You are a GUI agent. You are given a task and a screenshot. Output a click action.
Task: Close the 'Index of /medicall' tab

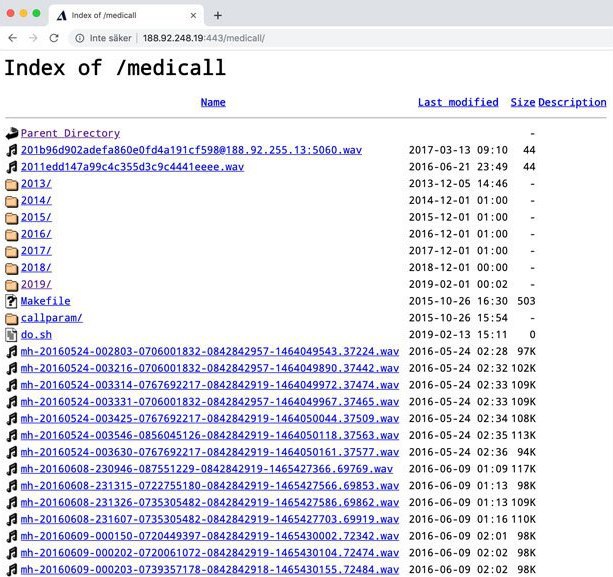[193, 15]
